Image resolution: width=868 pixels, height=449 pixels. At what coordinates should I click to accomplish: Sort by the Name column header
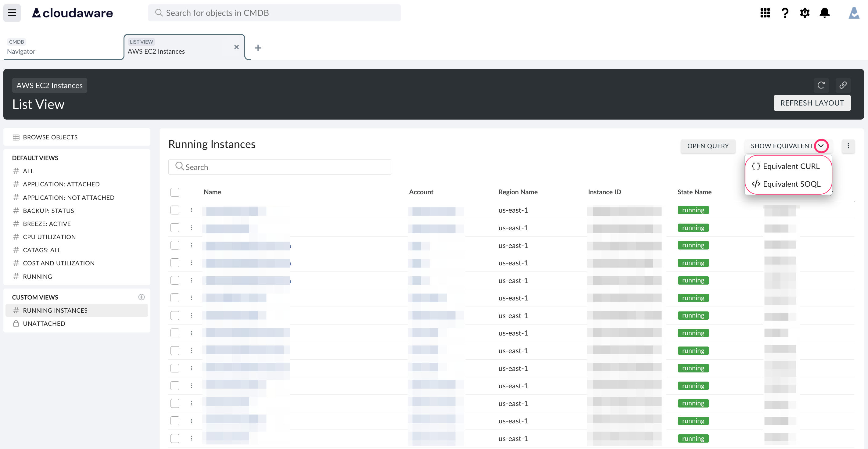coord(212,192)
